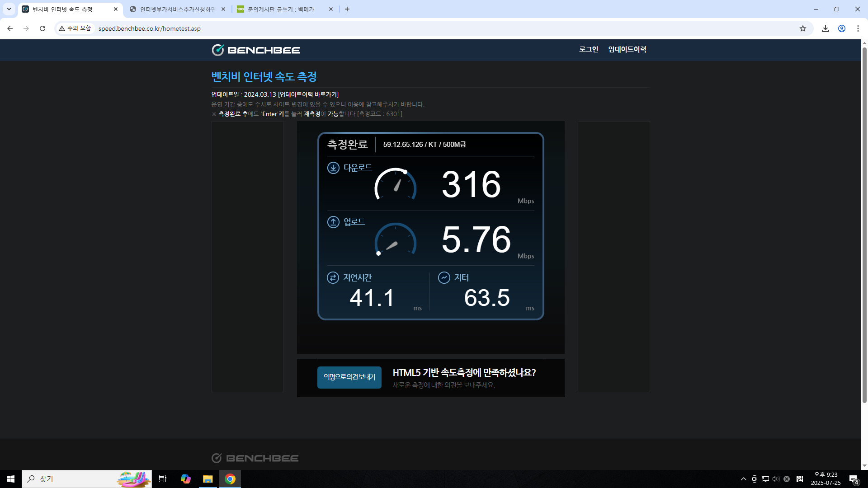868x488 pixels.
Task: Expand the hidden system tray icons
Action: (744, 479)
